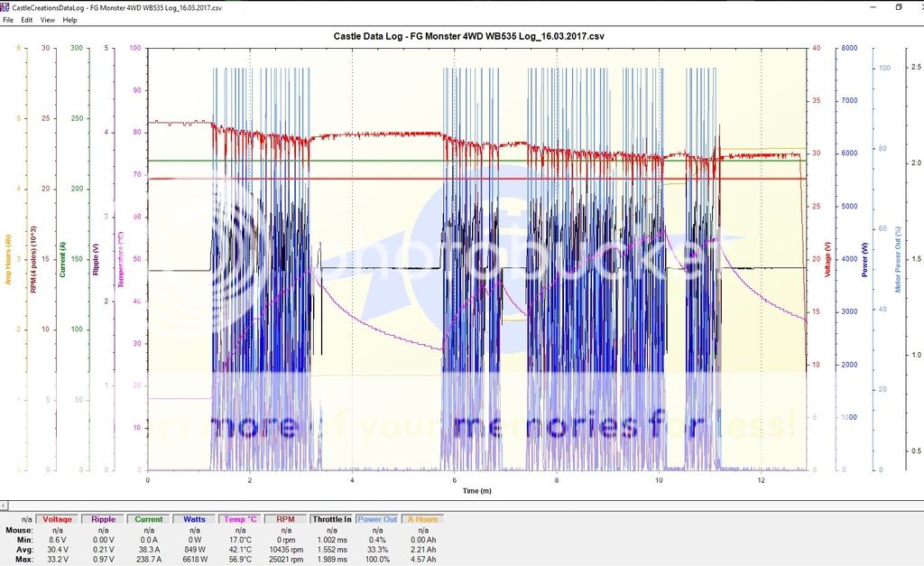The image size is (924, 566).
Task: Open the File menu
Action: [8, 19]
